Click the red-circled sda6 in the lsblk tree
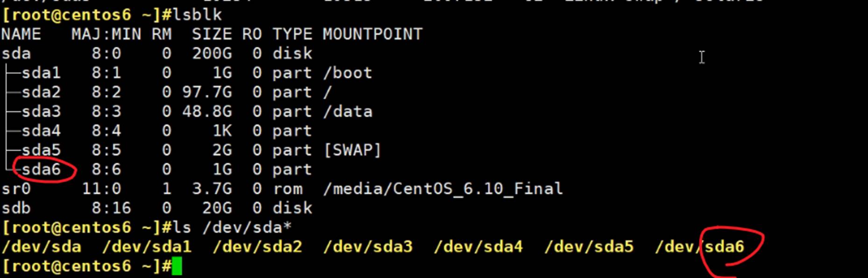Screen dimensions: 868x278 pos(41,169)
